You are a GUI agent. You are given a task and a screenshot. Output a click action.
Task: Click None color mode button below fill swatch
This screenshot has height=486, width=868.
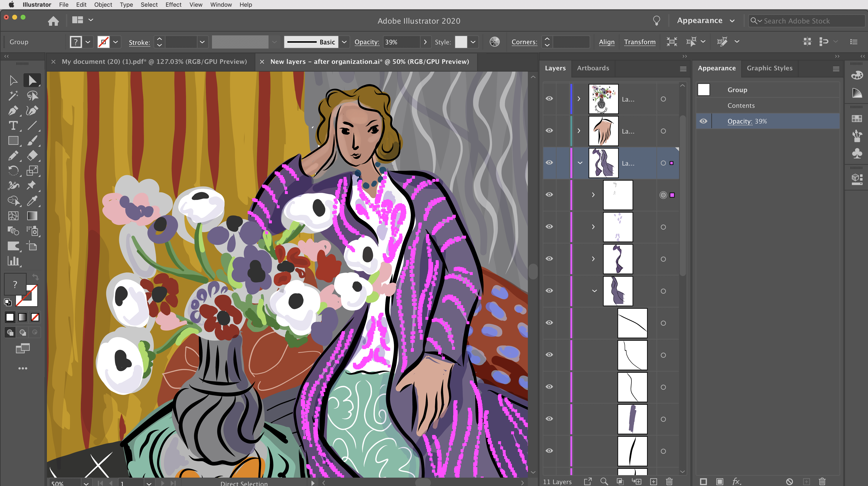pyautogui.click(x=35, y=317)
